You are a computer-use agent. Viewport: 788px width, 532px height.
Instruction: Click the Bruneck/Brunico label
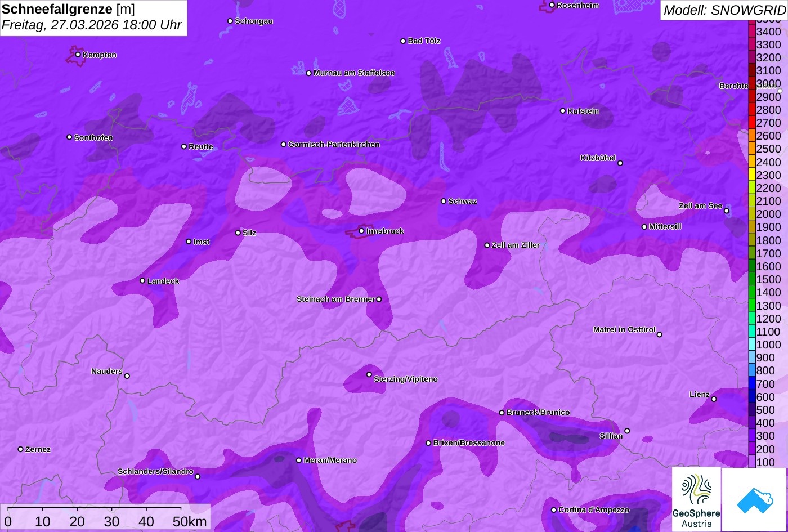(x=538, y=412)
